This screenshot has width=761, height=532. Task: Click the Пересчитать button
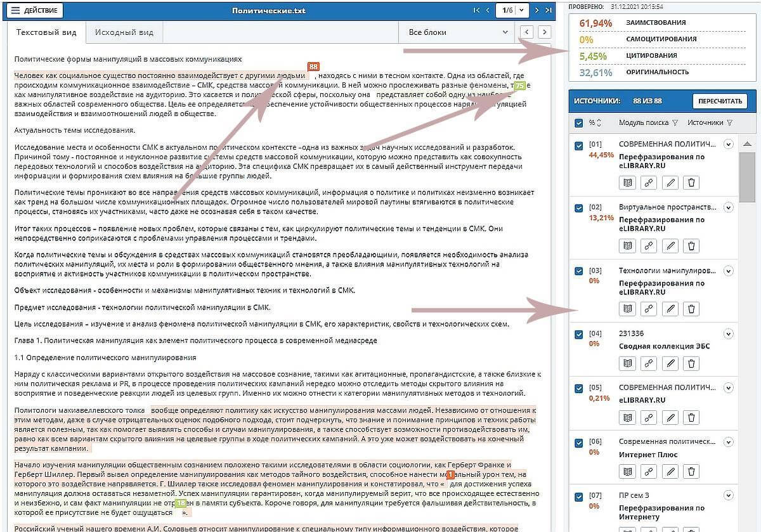(719, 101)
